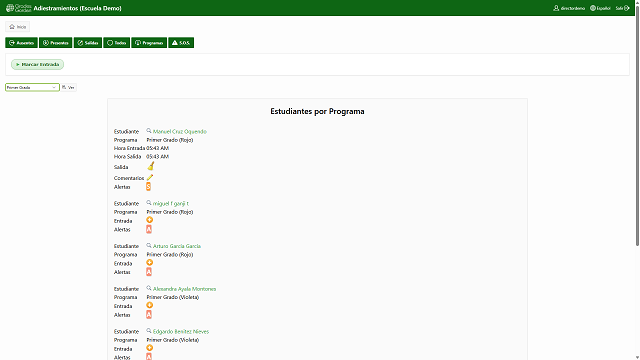Click the orange S alert icon for Manuel Cruz
Viewport: 640px width, 360px height.
coord(149,187)
